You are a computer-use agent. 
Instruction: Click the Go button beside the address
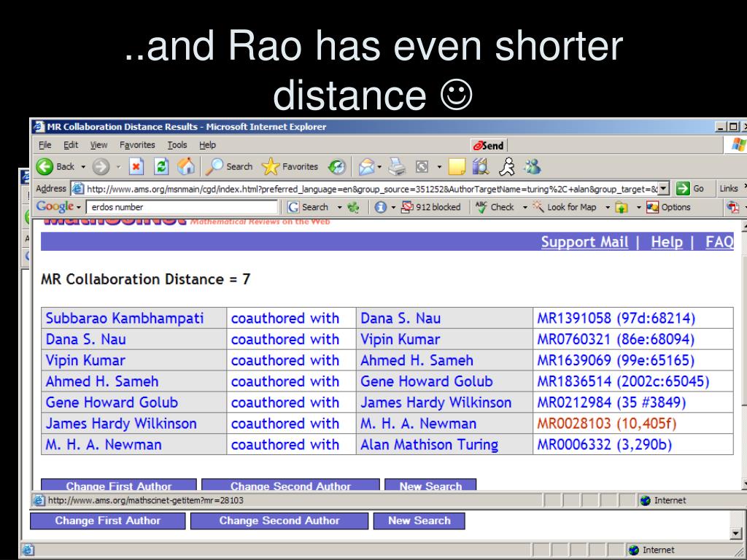click(690, 189)
